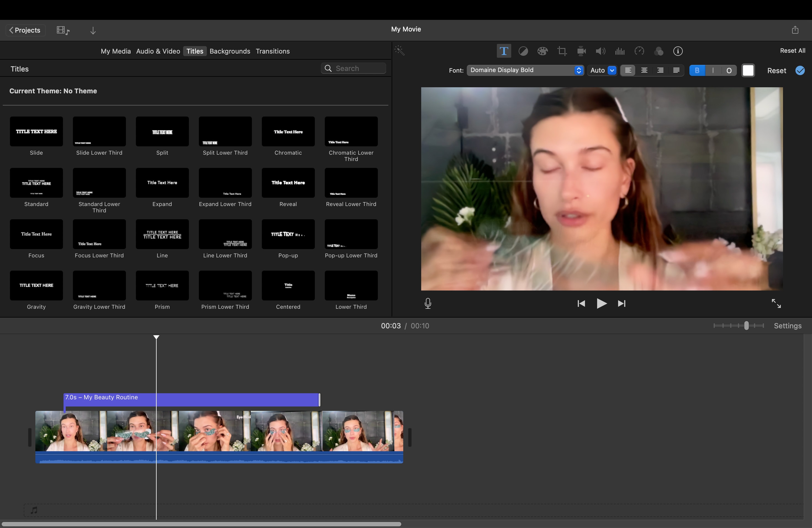The image size is (812, 528).
Task: Open the cropping tool
Action: click(562, 51)
